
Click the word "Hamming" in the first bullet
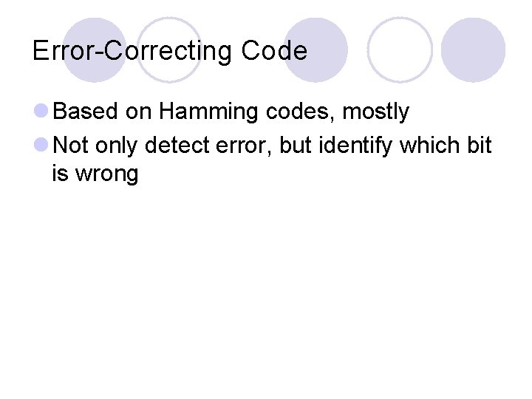tap(208, 112)
